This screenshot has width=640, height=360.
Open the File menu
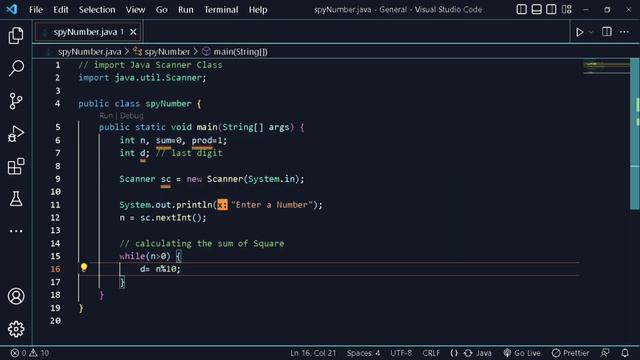[x=36, y=9]
